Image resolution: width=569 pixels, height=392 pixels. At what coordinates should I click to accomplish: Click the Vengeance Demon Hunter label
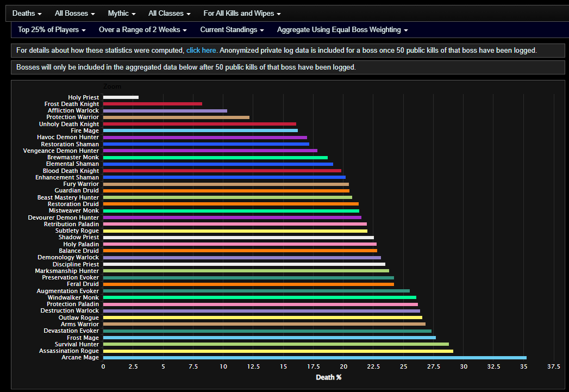tap(61, 151)
